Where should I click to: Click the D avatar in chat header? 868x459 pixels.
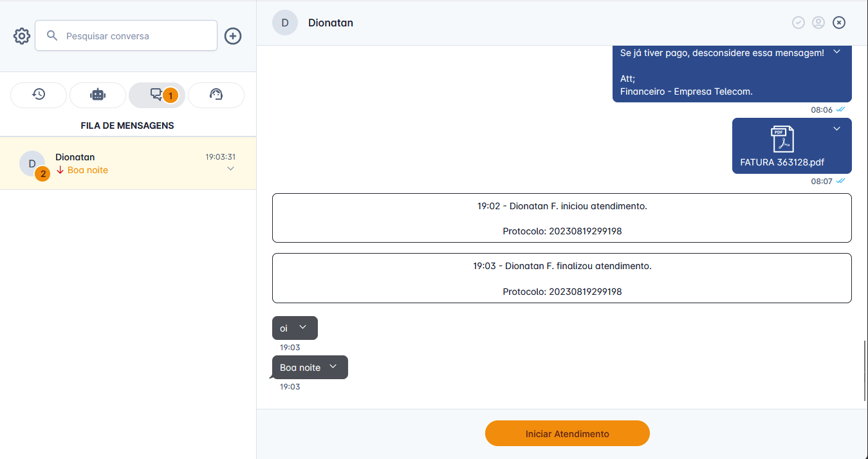pos(285,23)
